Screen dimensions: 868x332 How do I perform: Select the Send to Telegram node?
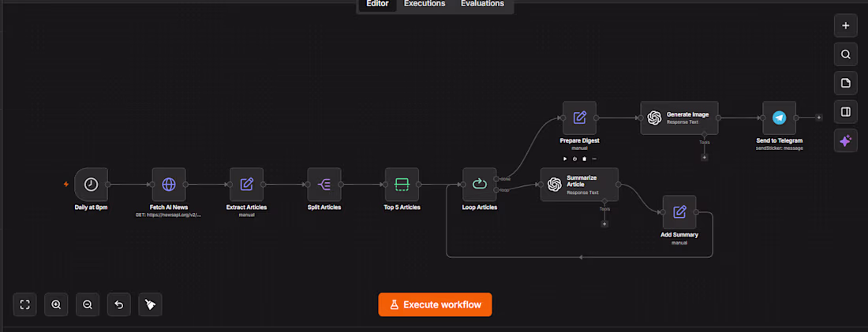pyautogui.click(x=779, y=118)
